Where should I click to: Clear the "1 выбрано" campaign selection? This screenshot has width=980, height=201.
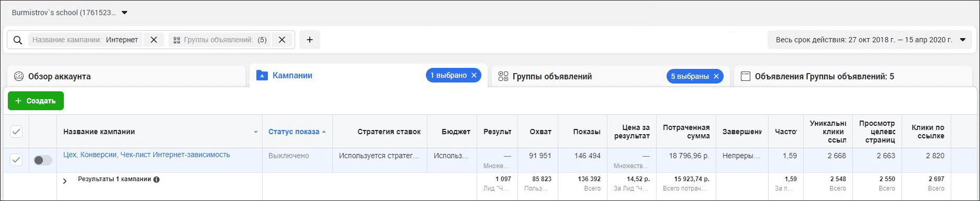[x=474, y=76]
